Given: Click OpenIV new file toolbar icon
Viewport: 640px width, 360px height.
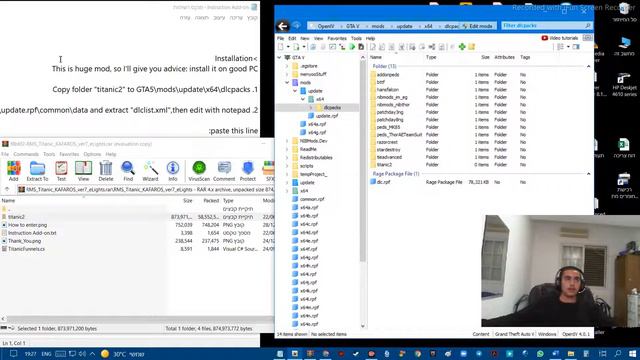Looking at the screenshot, I should coord(281,47).
